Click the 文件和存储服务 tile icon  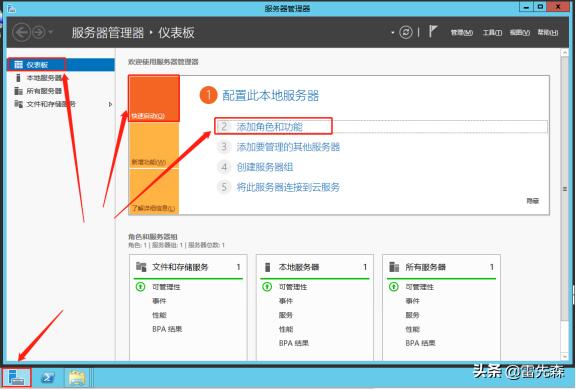click(141, 267)
